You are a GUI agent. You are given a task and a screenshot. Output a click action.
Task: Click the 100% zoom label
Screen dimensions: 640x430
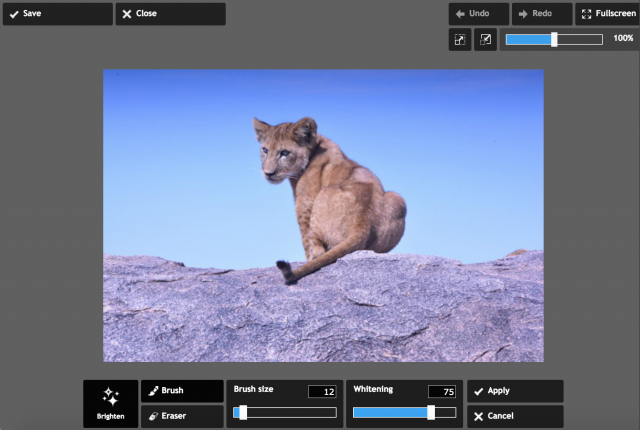pyautogui.click(x=623, y=38)
